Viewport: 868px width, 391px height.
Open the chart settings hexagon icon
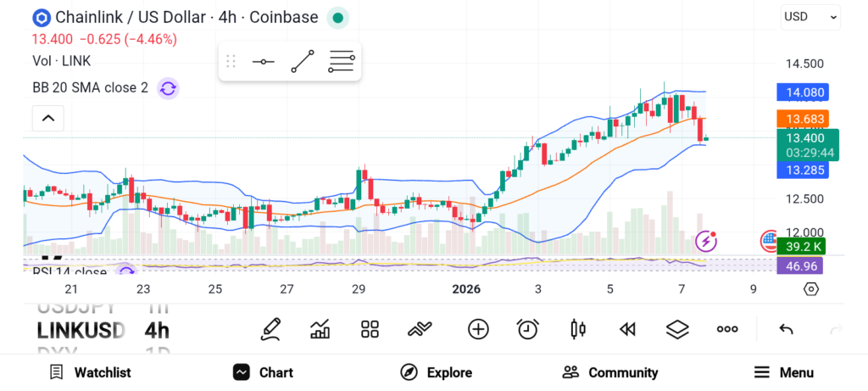tap(811, 289)
